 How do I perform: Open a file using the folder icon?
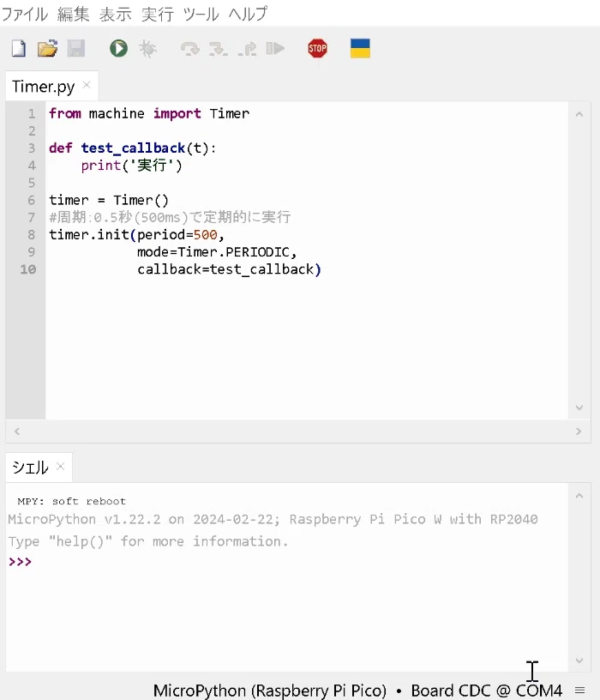tap(47, 48)
